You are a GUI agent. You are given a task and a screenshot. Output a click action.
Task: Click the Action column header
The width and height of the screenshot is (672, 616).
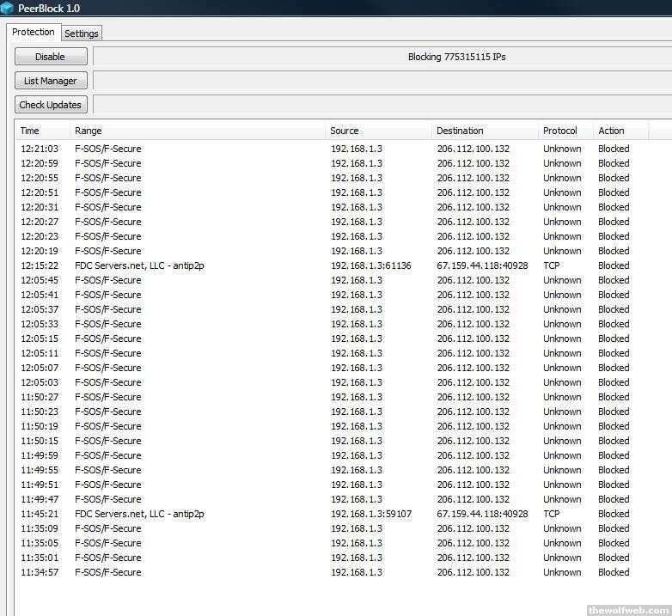tap(620, 131)
